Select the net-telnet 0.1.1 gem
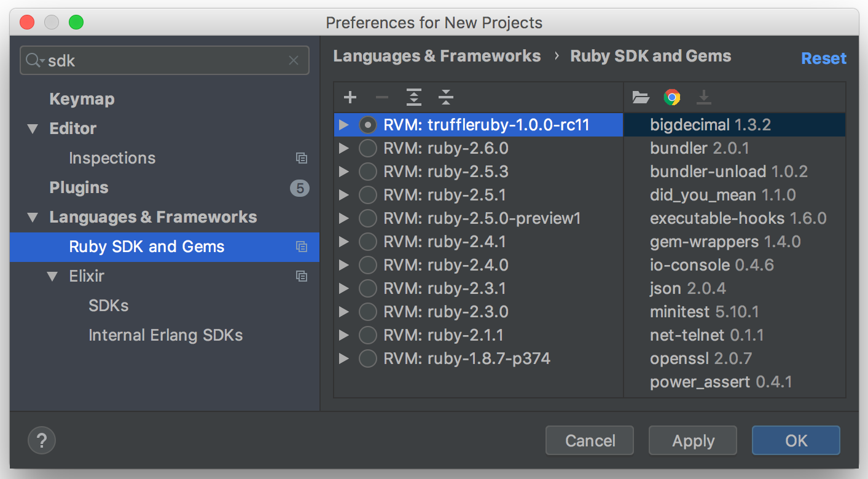The width and height of the screenshot is (868, 479). (x=735, y=335)
